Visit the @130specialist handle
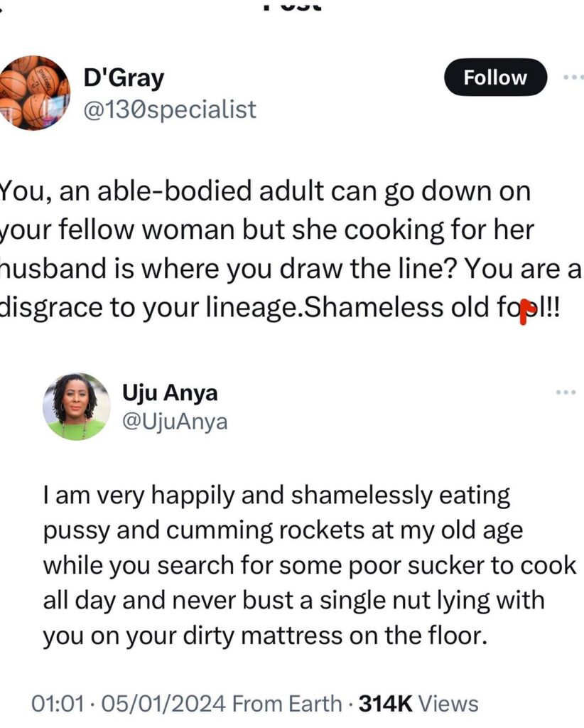The width and height of the screenshot is (584, 728). coord(170,109)
